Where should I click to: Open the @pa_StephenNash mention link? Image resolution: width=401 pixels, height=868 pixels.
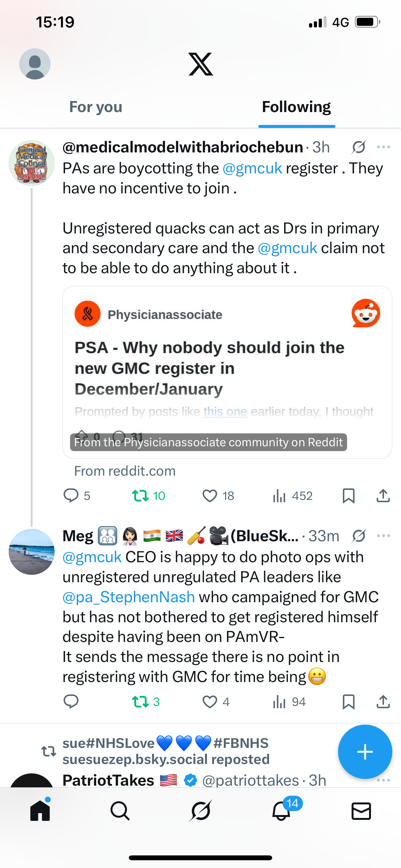point(129,597)
